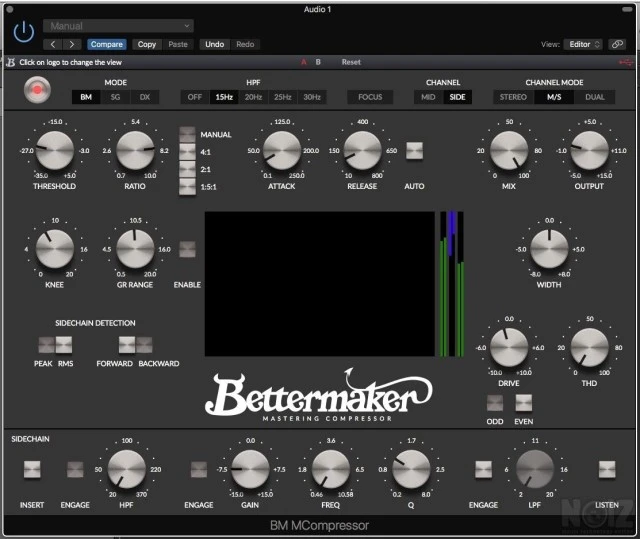640x539 pixels.
Task: Open the Manual preset dropdown
Action: (118, 26)
